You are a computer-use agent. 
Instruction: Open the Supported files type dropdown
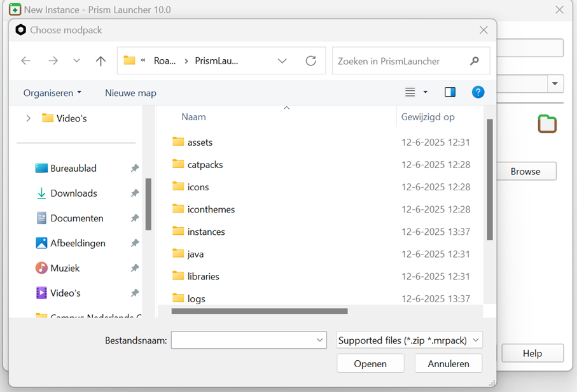click(409, 340)
